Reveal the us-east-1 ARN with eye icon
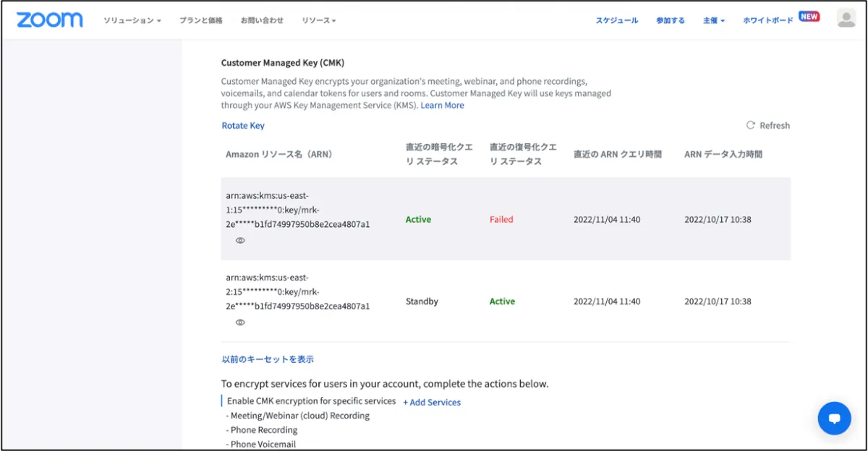 [240, 241]
